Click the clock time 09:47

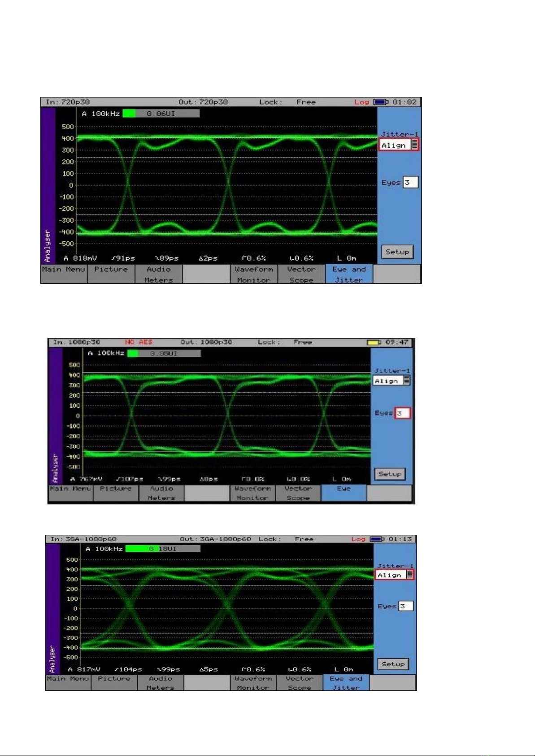[x=397, y=342]
